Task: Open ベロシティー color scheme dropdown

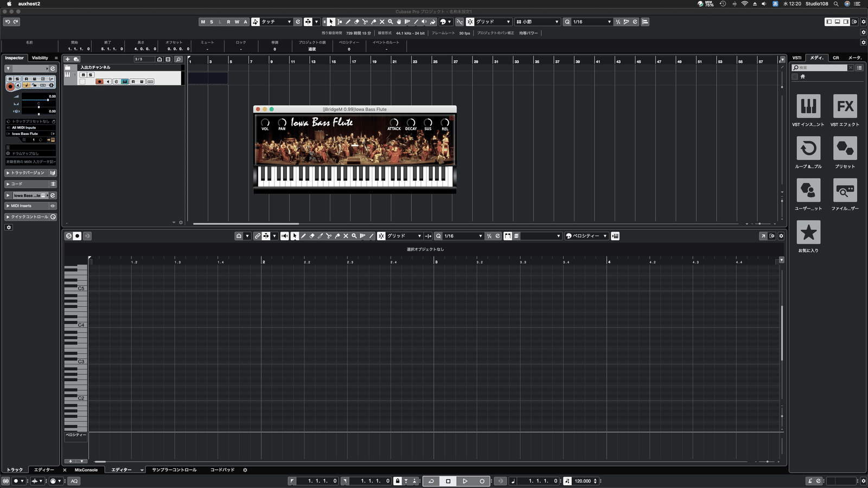Action: point(586,236)
